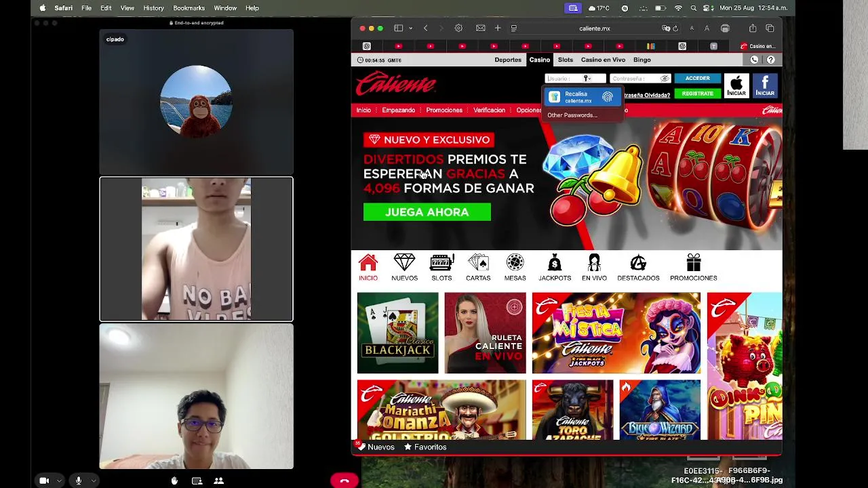Open the Fiesta Mistica game thumbnail
This screenshot has height=488, width=868.
[x=616, y=333]
